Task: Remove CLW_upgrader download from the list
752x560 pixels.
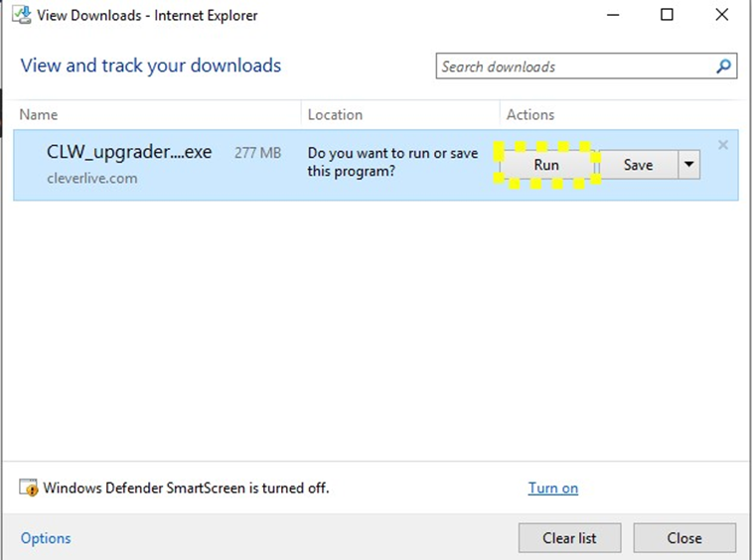Action: (723, 145)
